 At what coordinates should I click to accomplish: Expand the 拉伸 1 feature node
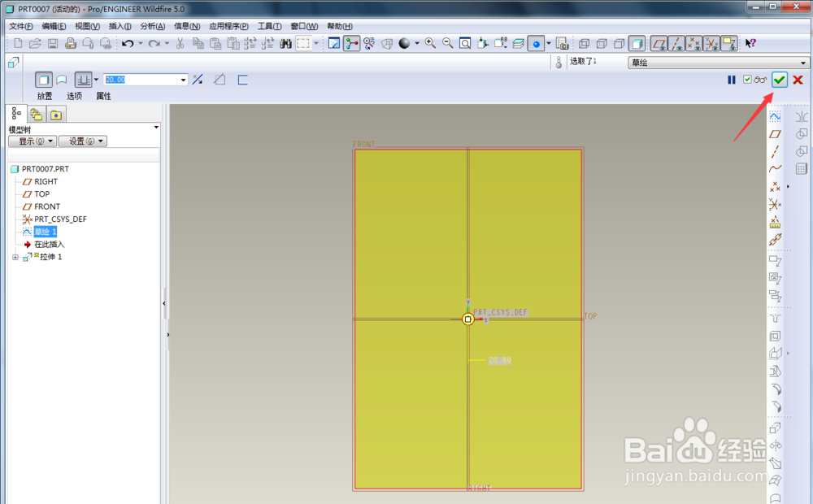click(15, 257)
